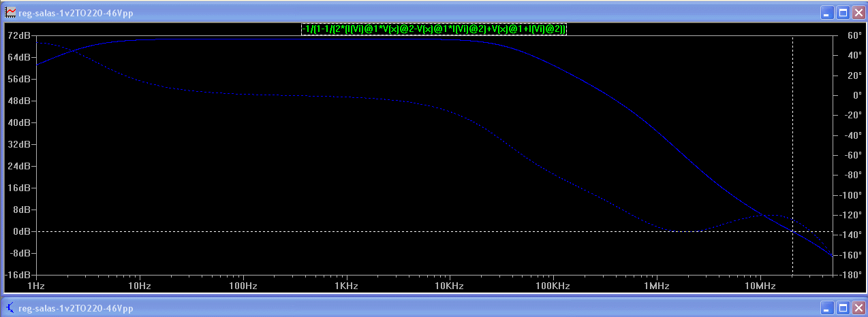868x317 pixels.
Task: Select the vertical dashed cursor line near 20MHz
Action: click(792, 155)
